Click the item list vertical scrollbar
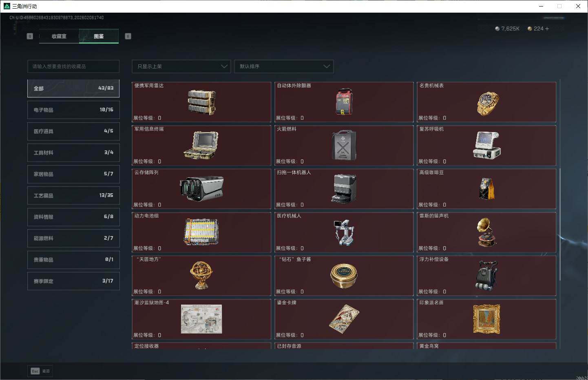Viewport: 588px width, 380px height. [x=560, y=224]
